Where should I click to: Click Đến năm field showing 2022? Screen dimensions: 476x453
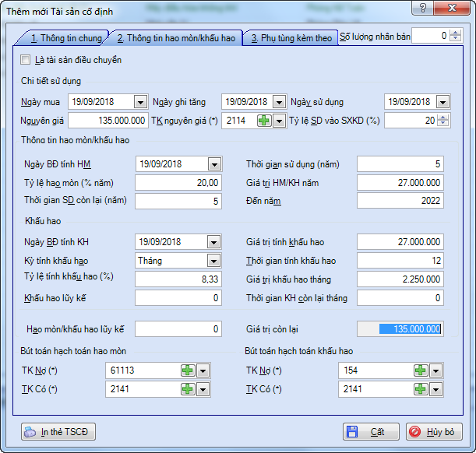click(x=400, y=201)
